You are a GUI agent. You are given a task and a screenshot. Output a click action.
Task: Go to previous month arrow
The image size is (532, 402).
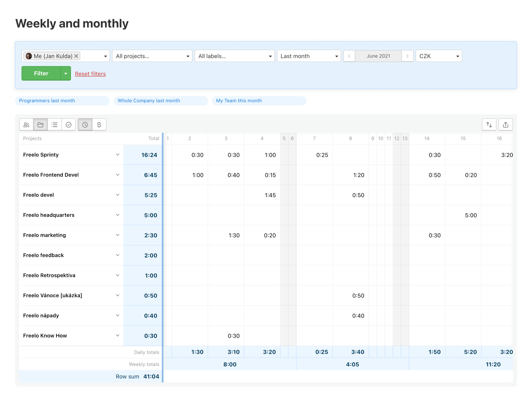tap(349, 56)
